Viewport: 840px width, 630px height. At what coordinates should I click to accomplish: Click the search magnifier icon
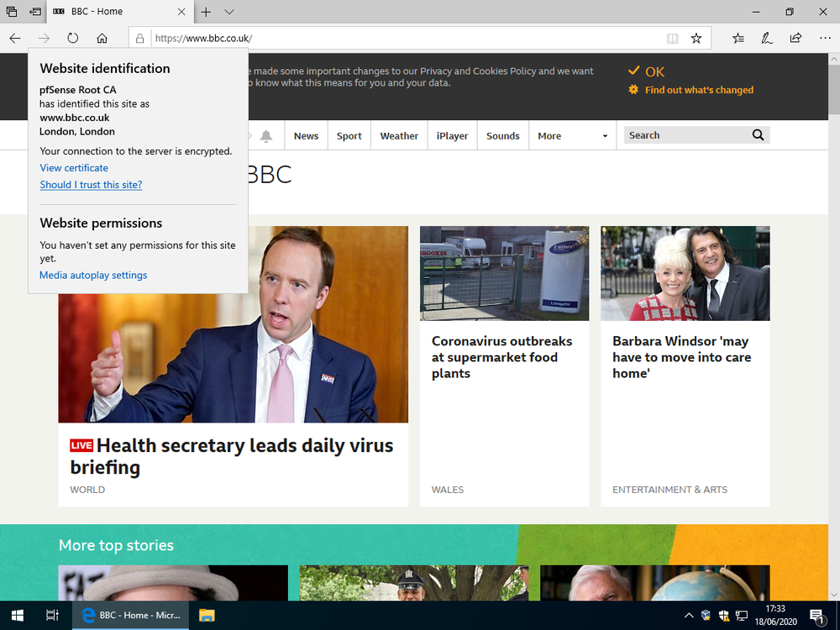pos(758,135)
